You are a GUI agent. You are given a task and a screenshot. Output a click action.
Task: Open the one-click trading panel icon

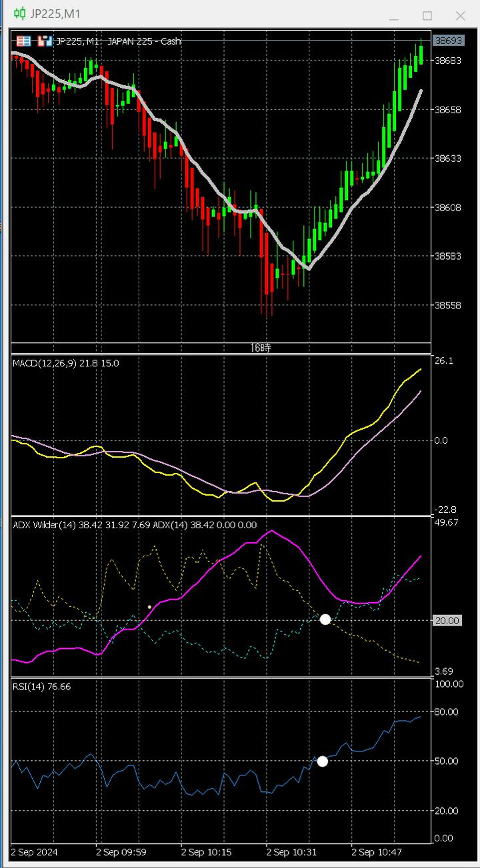(24, 41)
